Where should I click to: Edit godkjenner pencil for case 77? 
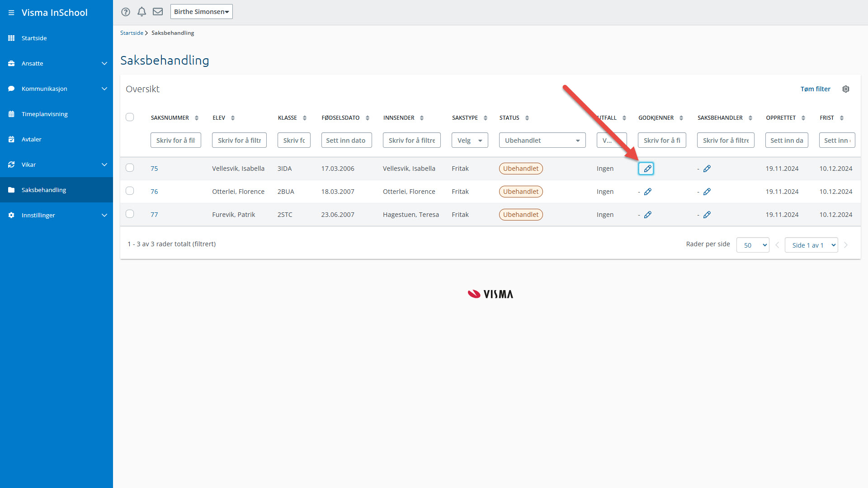point(647,215)
